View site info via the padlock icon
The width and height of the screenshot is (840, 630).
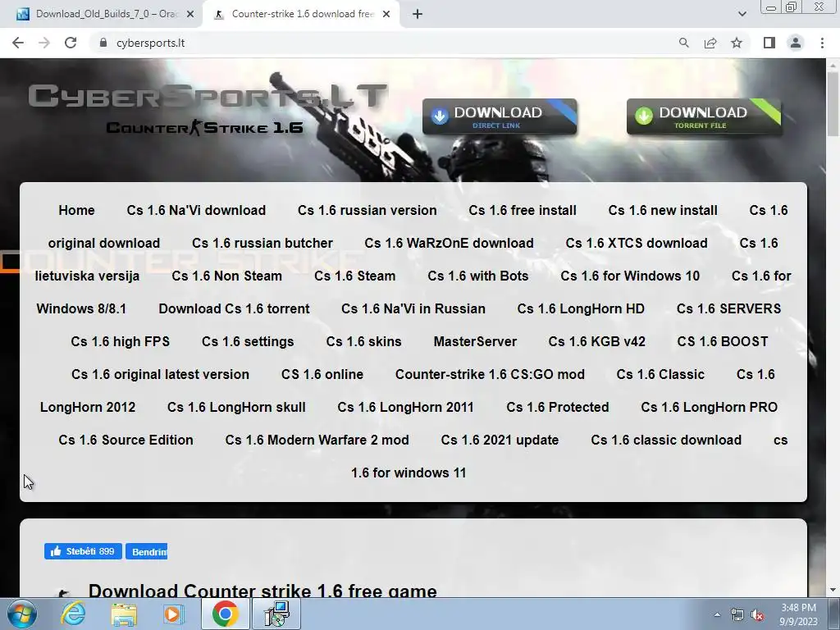click(103, 43)
